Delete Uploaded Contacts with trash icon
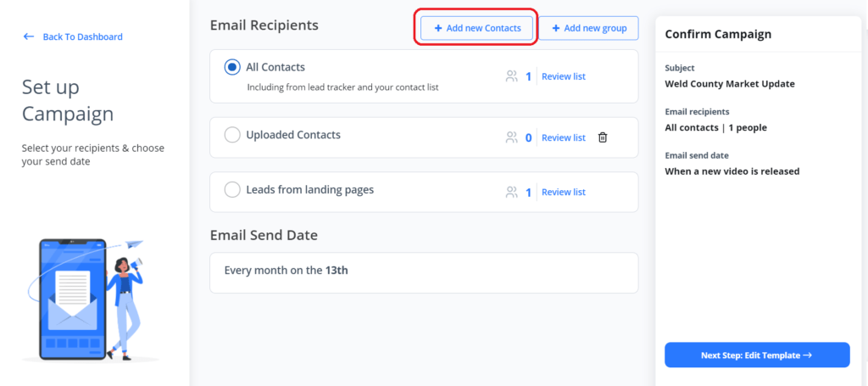Viewport: 868px width, 386px height. coord(603,137)
